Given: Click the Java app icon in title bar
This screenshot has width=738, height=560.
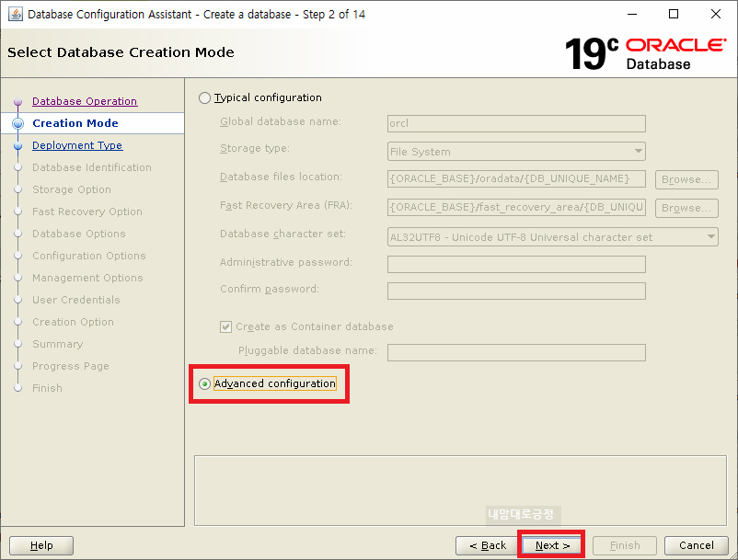Looking at the screenshot, I should pos(15,14).
